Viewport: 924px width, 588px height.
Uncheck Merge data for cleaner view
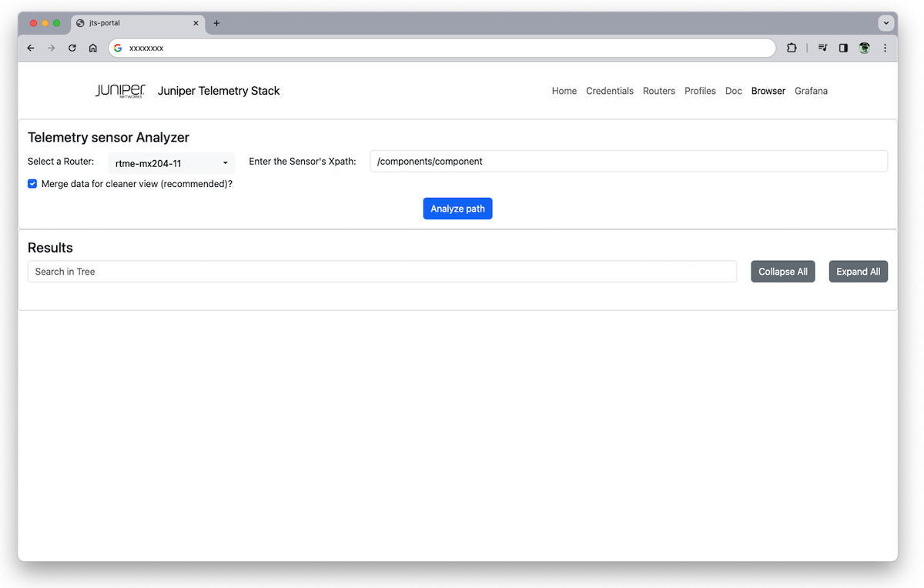[32, 183]
